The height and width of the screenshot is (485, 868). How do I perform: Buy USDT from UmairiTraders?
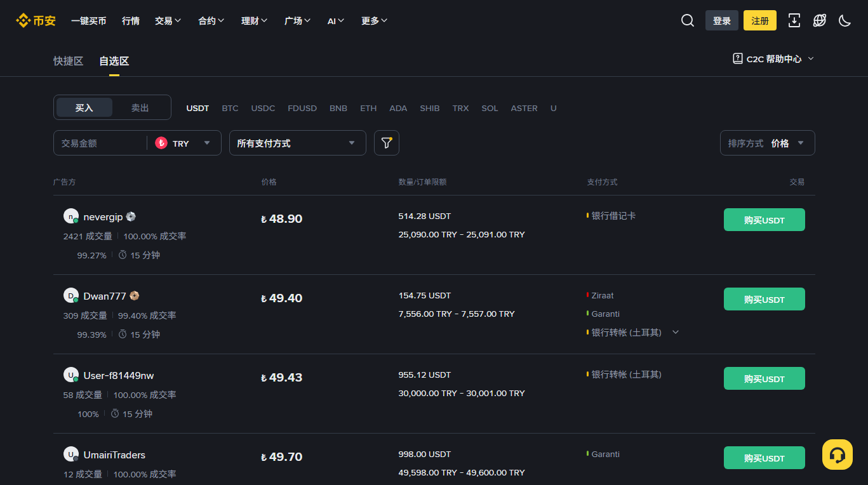pyautogui.click(x=765, y=458)
